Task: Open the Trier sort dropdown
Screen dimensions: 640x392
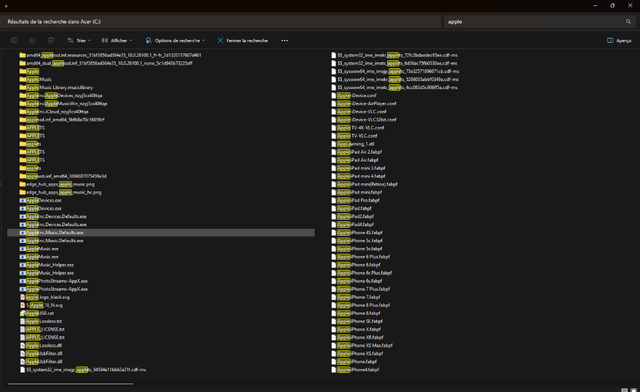Action: tap(79, 40)
